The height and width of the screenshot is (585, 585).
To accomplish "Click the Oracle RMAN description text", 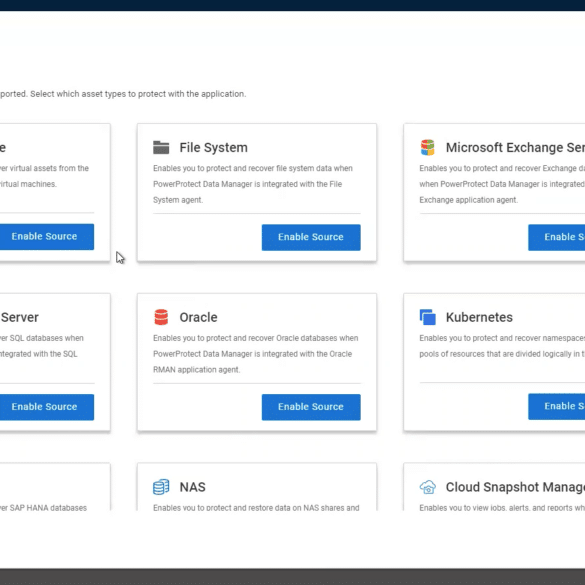I will tap(256, 354).
